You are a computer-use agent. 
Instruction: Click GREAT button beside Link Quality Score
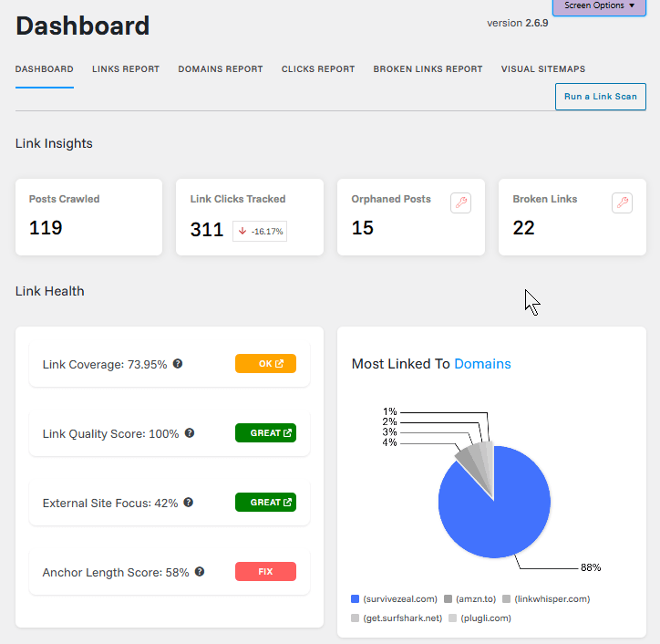click(x=265, y=433)
